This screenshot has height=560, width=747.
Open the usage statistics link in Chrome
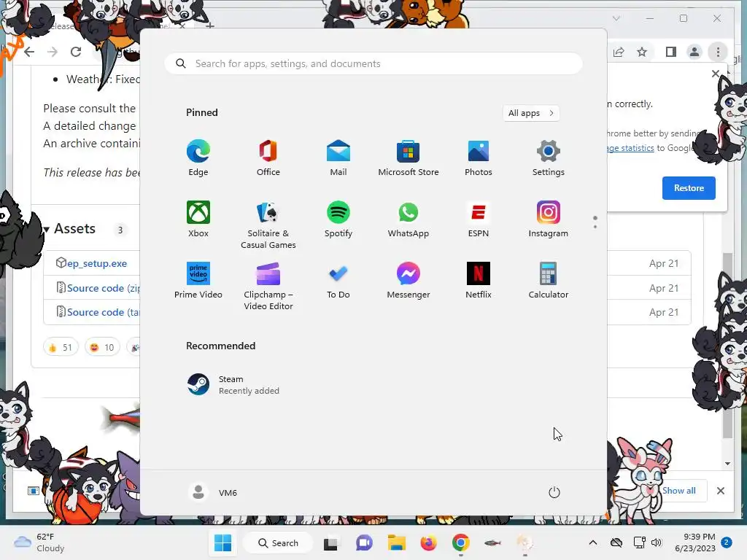pyautogui.click(x=630, y=148)
